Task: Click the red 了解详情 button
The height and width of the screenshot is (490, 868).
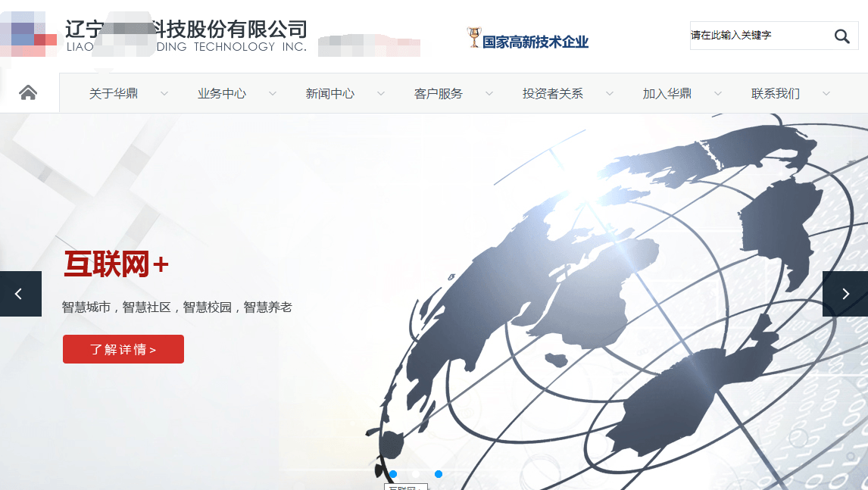Action: tap(123, 349)
